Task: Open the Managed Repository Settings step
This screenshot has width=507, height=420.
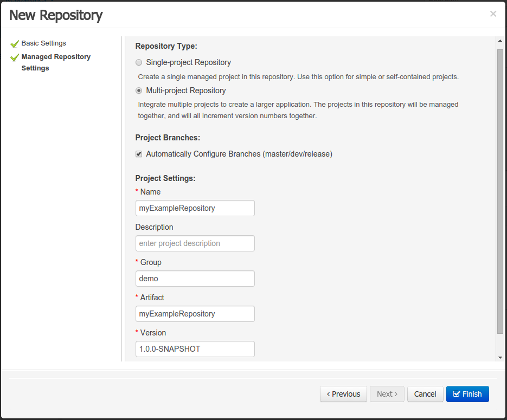Action: tap(56, 56)
